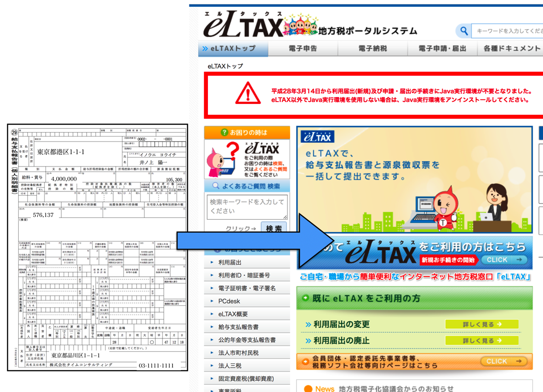Click the CLICK button on 会員団体 banner

504,361
